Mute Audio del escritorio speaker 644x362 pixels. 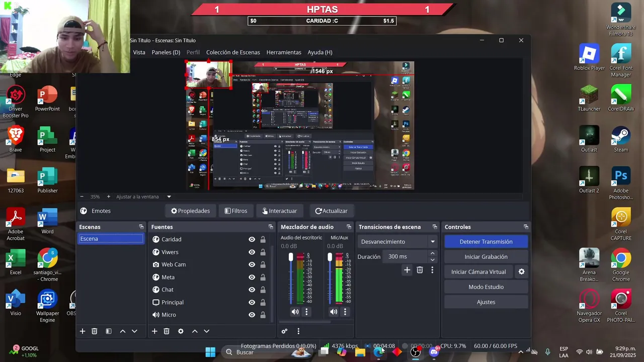click(x=295, y=312)
